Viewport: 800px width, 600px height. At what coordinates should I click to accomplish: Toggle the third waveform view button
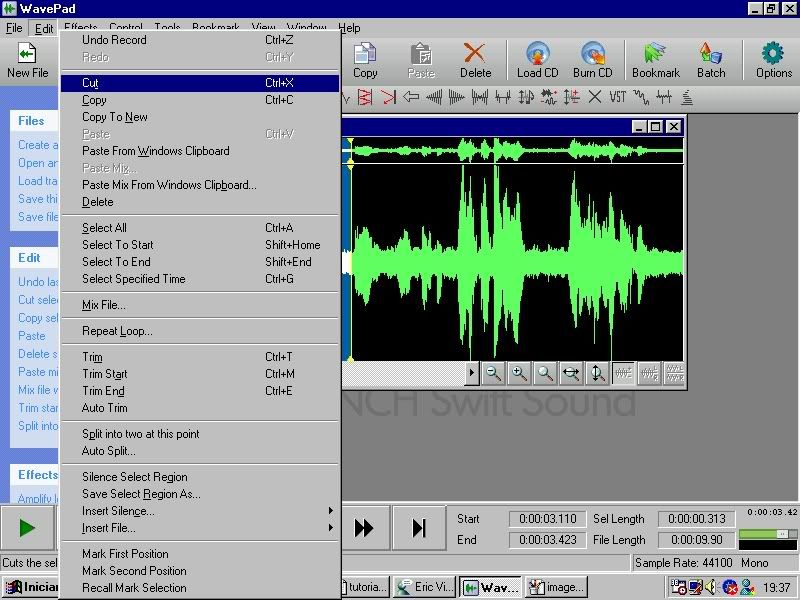[675, 374]
